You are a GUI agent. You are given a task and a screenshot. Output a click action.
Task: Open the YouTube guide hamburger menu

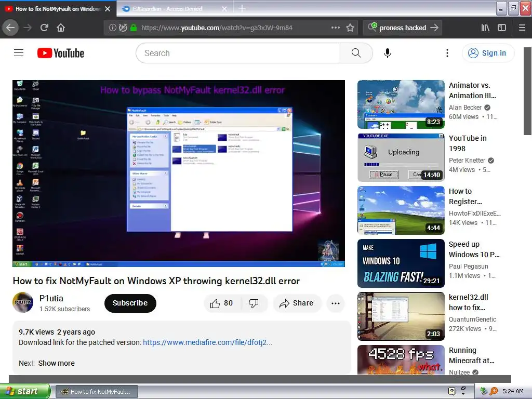[x=19, y=53]
